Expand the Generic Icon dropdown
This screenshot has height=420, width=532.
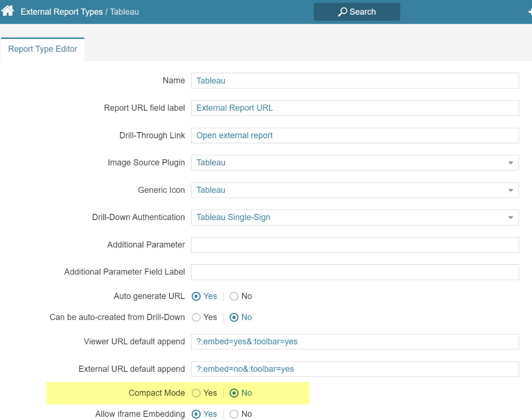pyautogui.click(x=510, y=190)
